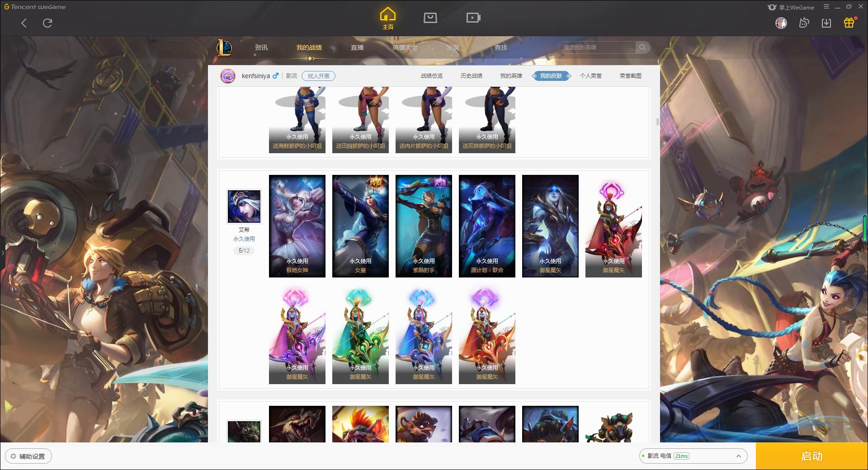
Task: Switch to 荣誉截图 sub-tab
Action: pyautogui.click(x=631, y=76)
